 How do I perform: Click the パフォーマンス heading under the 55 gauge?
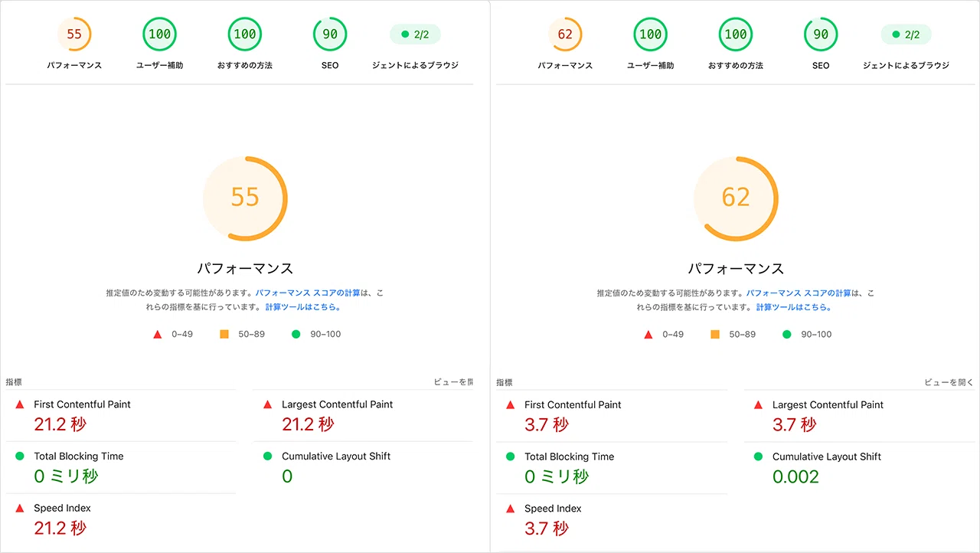coord(245,269)
